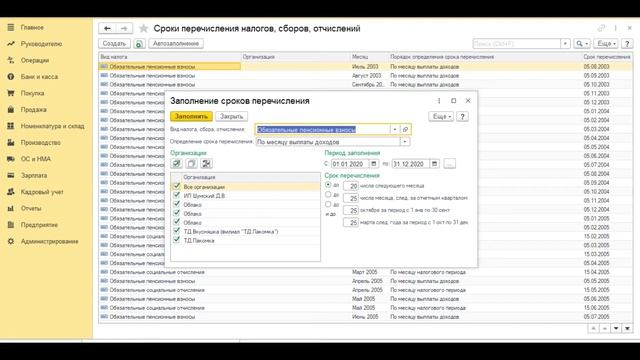Open the Руководителю section
The width and height of the screenshot is (640, 360).
pos(41,44)
